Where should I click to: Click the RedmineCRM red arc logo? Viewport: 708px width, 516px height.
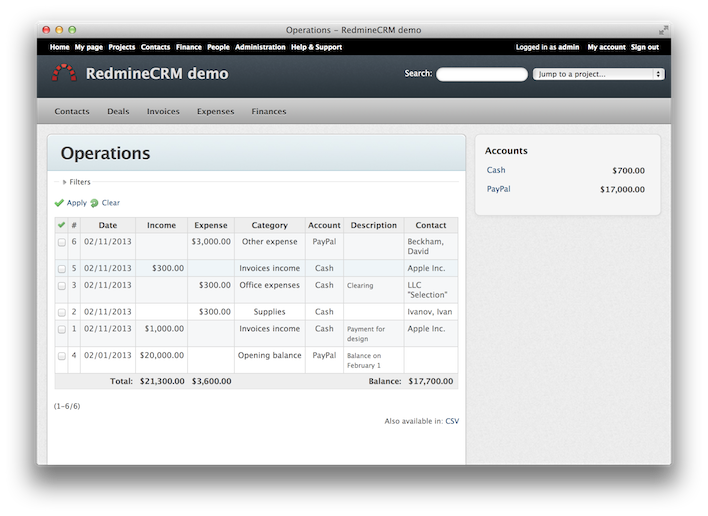pyautogui.click(x=64, y=73)
